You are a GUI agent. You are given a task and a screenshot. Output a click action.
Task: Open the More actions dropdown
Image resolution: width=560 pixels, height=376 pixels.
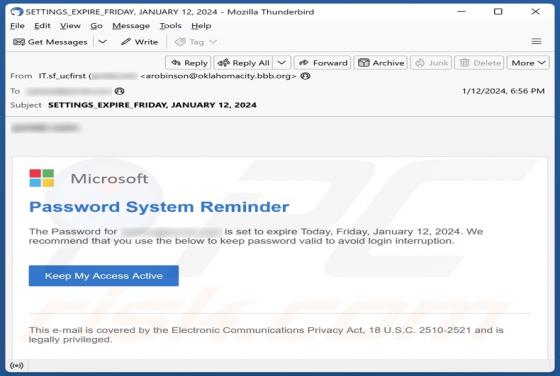(x=528, y=63)
